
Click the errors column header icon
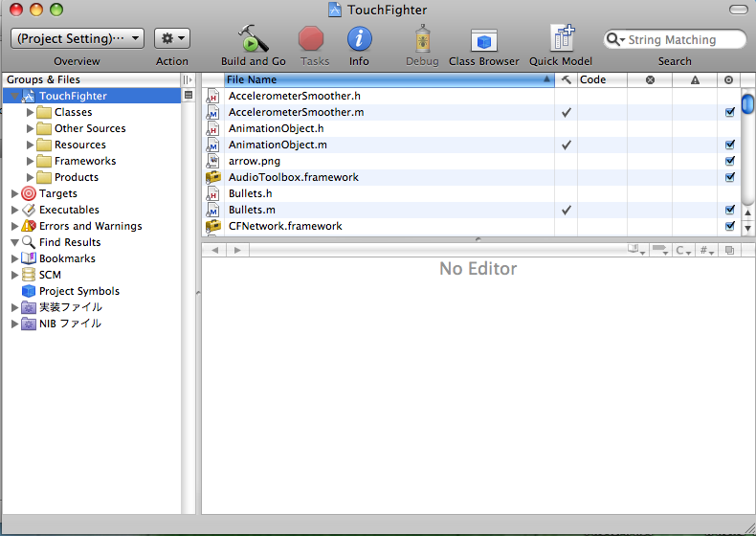[650, 79]
